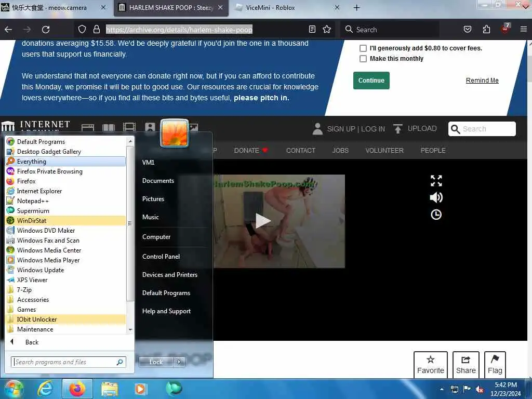Expand the Accessories folder
This screenshot has height=399, width=532.
pyautogui.click(x=65, y=300)
